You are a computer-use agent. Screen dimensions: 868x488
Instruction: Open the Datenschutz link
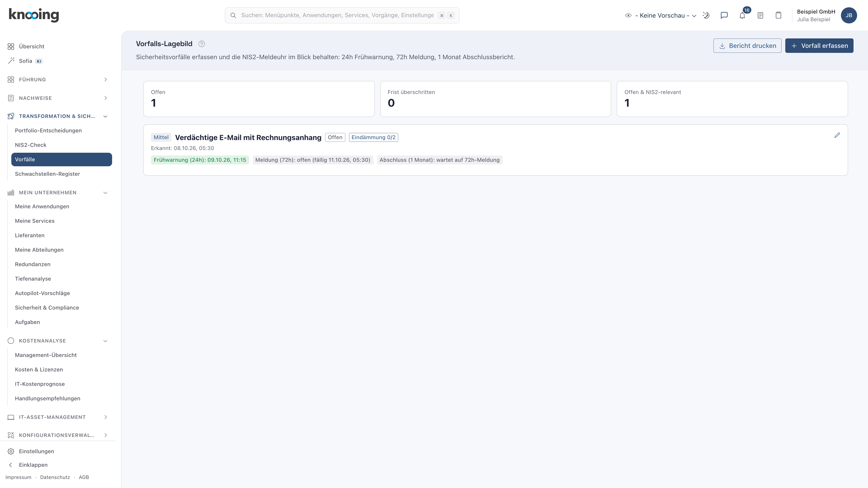[x=55, y=477]
